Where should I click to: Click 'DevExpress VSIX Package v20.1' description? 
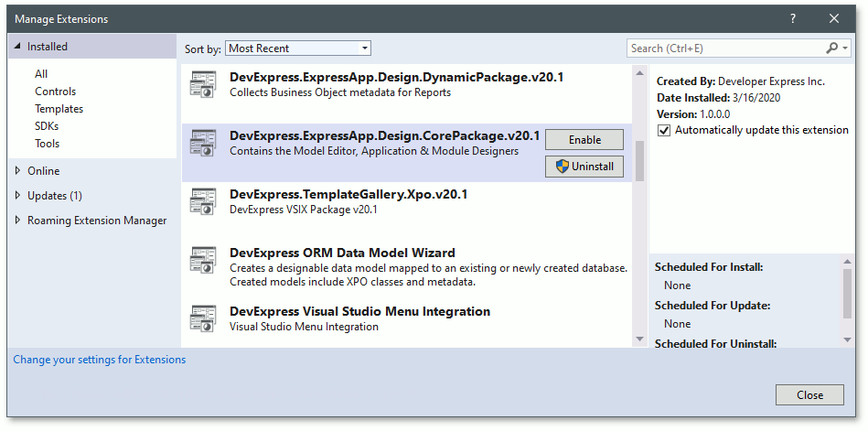coord(304,210)
